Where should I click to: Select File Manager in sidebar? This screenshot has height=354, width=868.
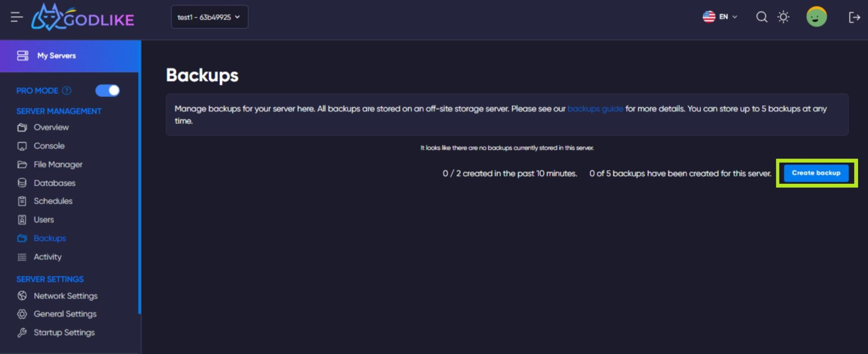58,164
